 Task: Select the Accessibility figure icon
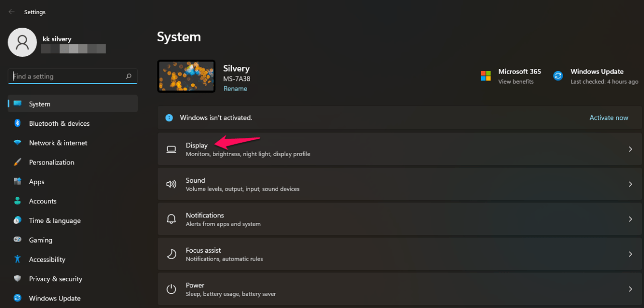[x=18, y=259]
